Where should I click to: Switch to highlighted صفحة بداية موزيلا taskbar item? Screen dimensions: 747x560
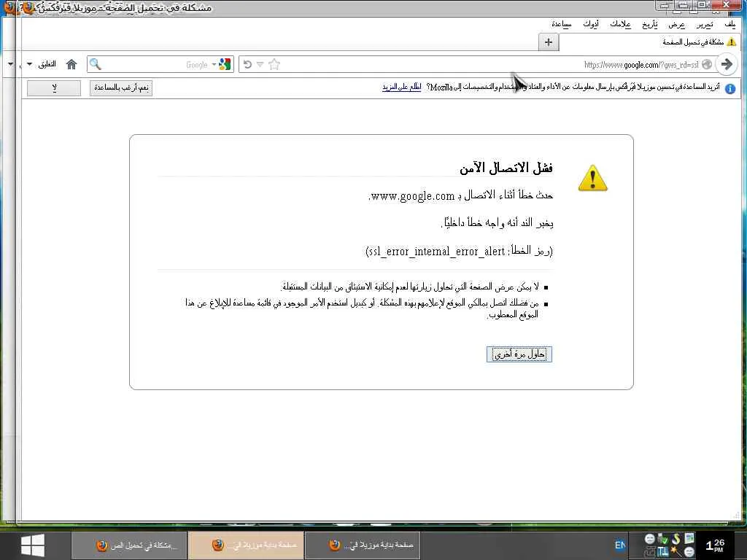246,545
